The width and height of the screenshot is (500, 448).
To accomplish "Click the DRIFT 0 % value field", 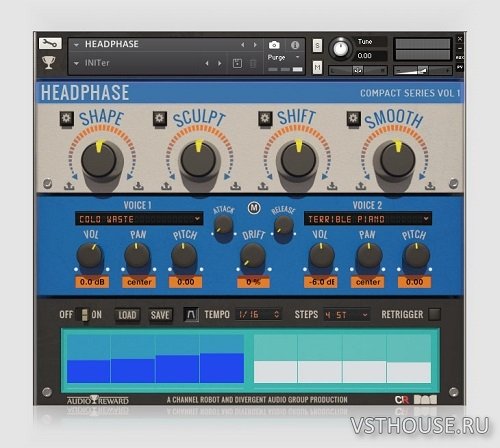I will [253, 282].
